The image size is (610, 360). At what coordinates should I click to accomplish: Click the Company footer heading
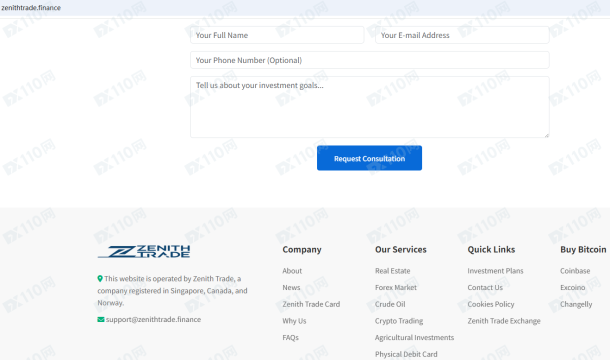pos(302,250)
